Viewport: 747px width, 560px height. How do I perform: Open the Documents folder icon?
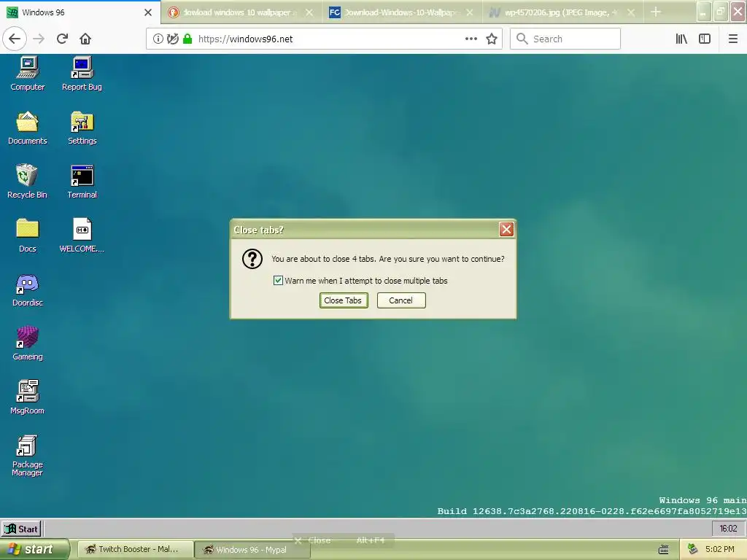[27, 128]
